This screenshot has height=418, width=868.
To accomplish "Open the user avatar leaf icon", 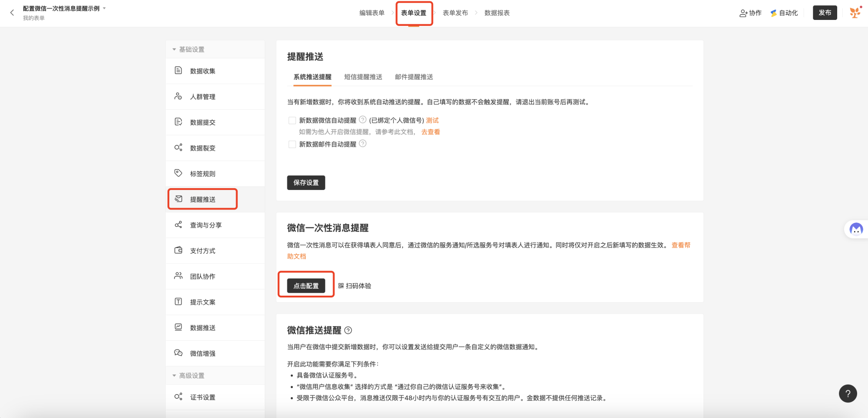I will point(855,13).
